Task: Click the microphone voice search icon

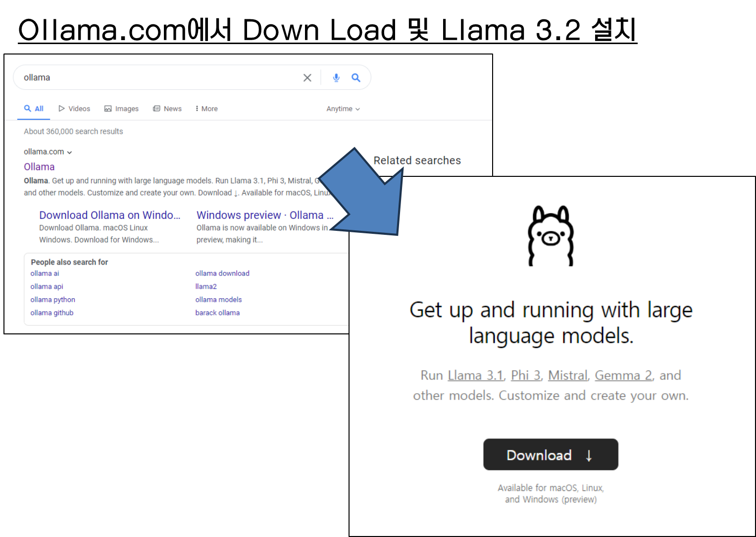Action: (x=336, y=78)
